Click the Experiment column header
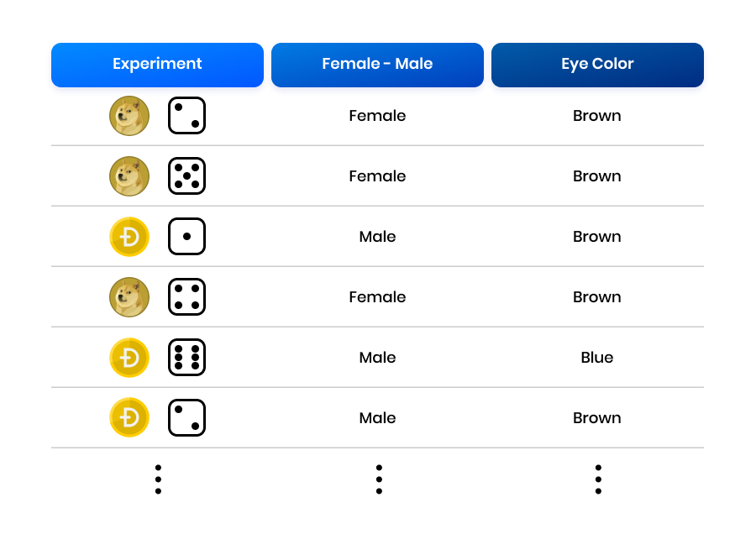756x534 pixels. click(157, 65)
